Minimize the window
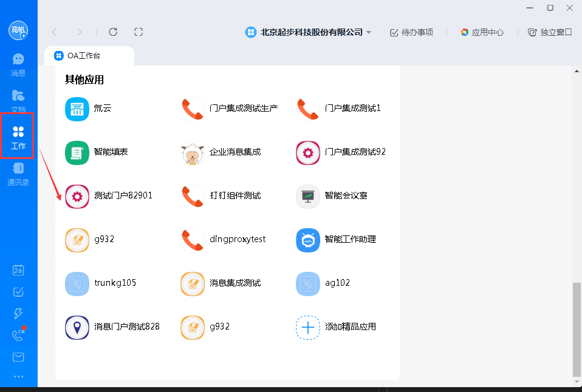582x392 pixels. (x=530, y=8)
